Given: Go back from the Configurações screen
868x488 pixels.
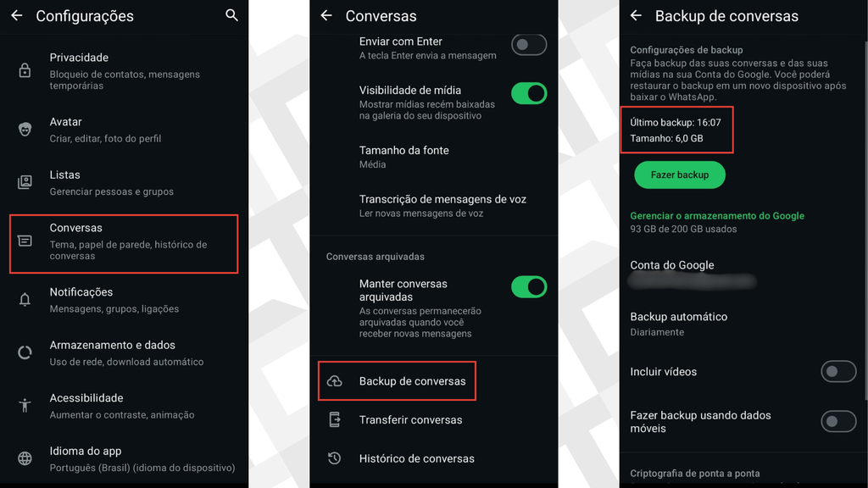Looking at the screenshot, I should 17,15.
